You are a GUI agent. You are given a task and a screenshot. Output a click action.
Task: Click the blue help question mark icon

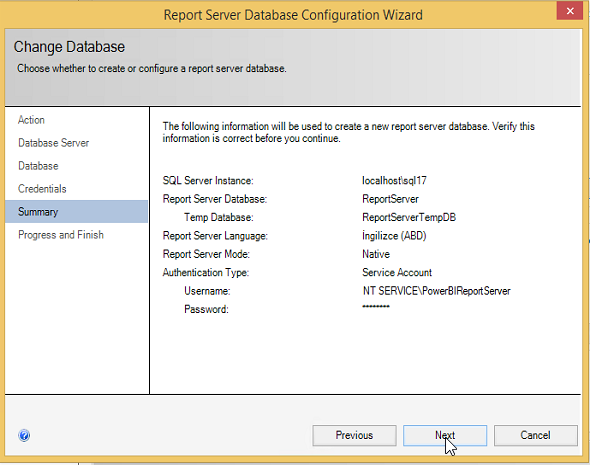point(24,435)
